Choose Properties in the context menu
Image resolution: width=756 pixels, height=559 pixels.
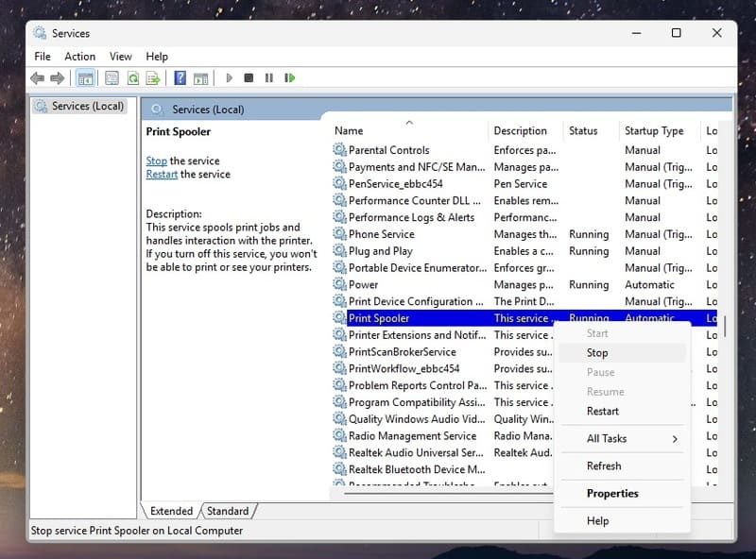[x=622, y=494]
